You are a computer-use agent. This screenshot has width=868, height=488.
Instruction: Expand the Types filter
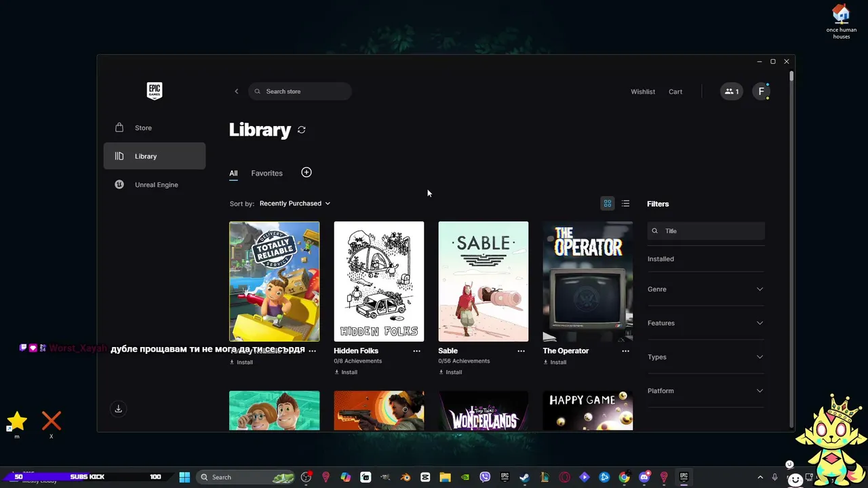pyautogui.click(x=706, y=357)
